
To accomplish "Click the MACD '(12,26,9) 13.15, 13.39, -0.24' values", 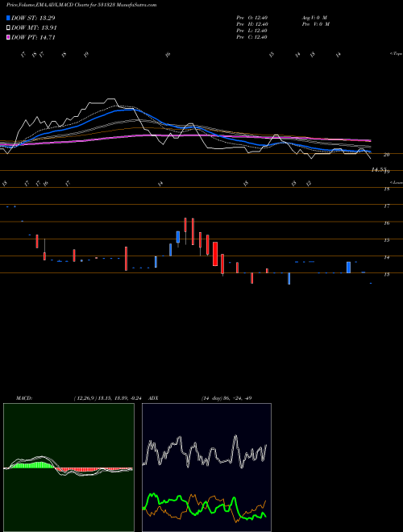I will (110, 398).
